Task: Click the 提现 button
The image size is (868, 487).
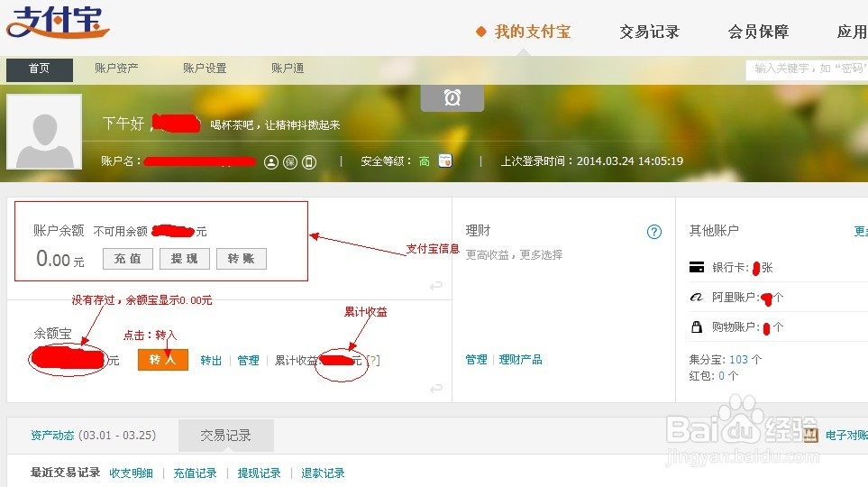Action: [185, 259]
